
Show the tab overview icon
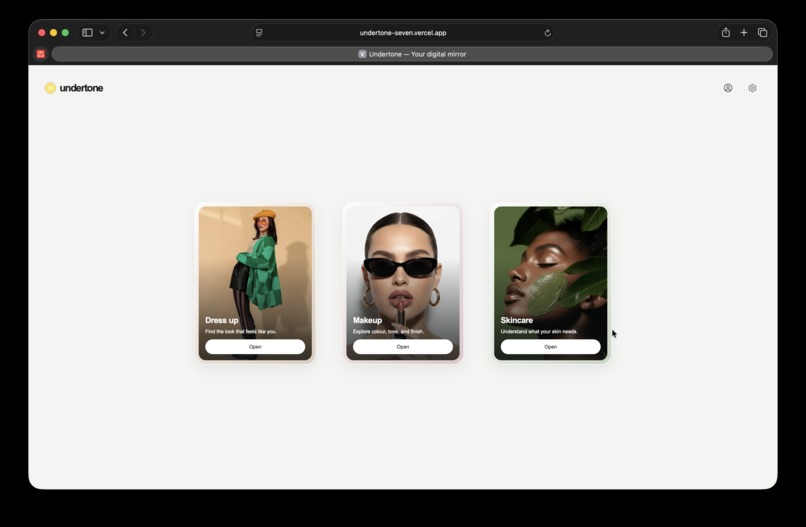(763, 32)
